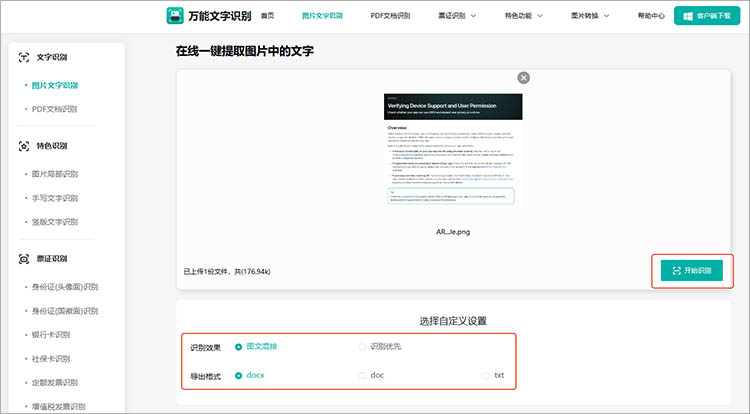Open 帮助中心 in top navigation
Screen dimensions: 750x414
651,16
